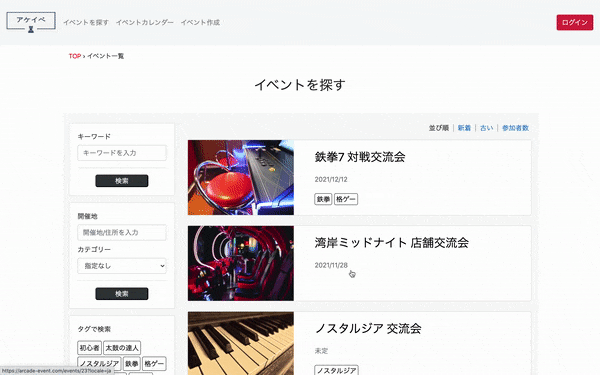Go to イベントカレンダー in the navigation
Image resolution: width=600 pixels, height=375 pixels.
pos(145,23)
